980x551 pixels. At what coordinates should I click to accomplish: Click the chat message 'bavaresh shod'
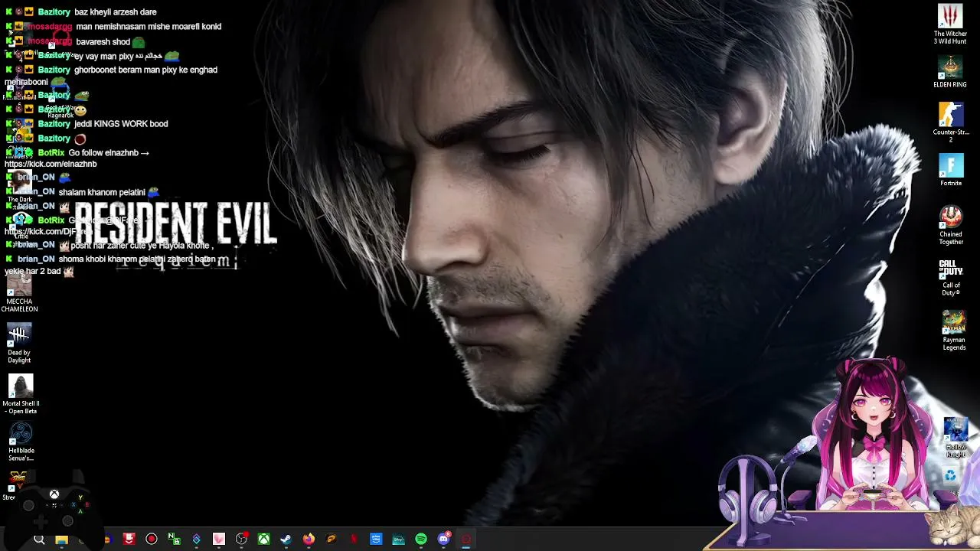point(103,42)
